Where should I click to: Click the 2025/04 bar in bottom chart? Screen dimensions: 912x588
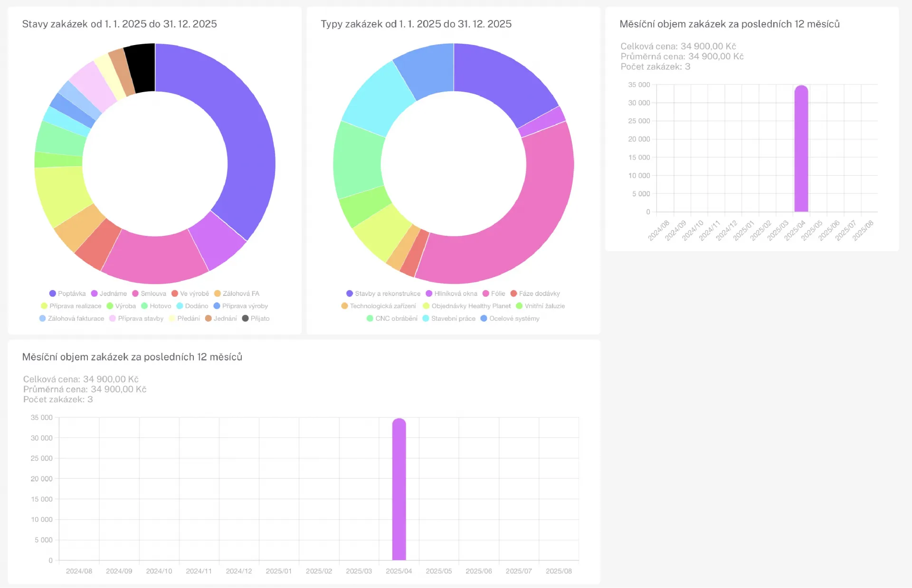pyautogui.click(x=399, y=489)
